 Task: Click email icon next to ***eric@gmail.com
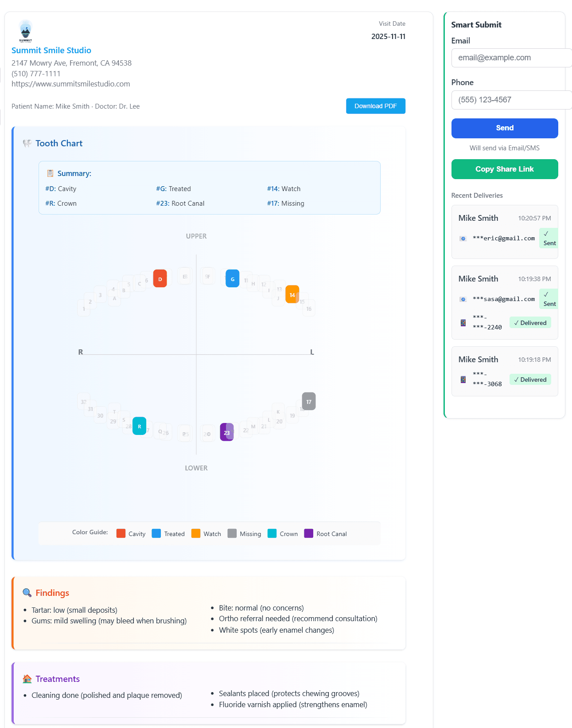pyautogui.click(x=463, y=239)
